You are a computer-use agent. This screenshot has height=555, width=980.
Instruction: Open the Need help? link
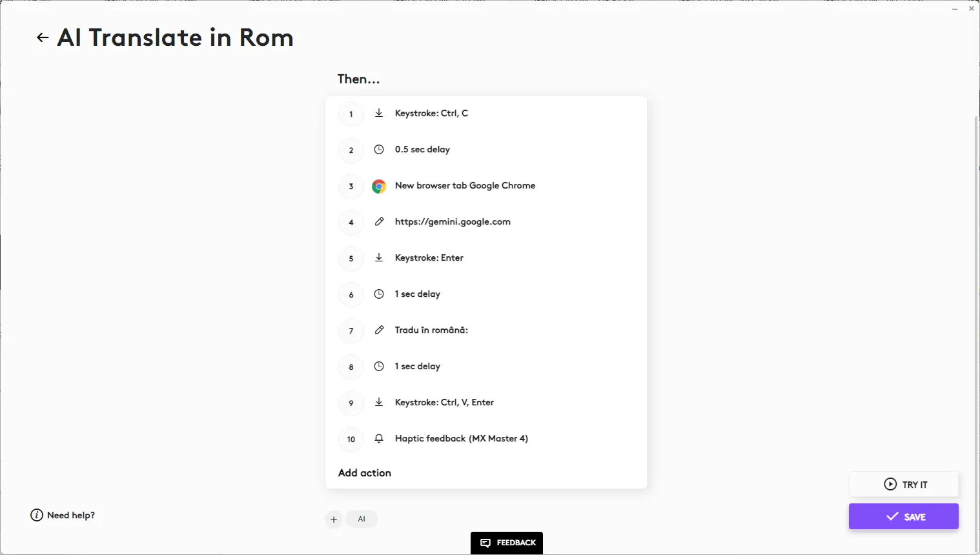point(63,516)
